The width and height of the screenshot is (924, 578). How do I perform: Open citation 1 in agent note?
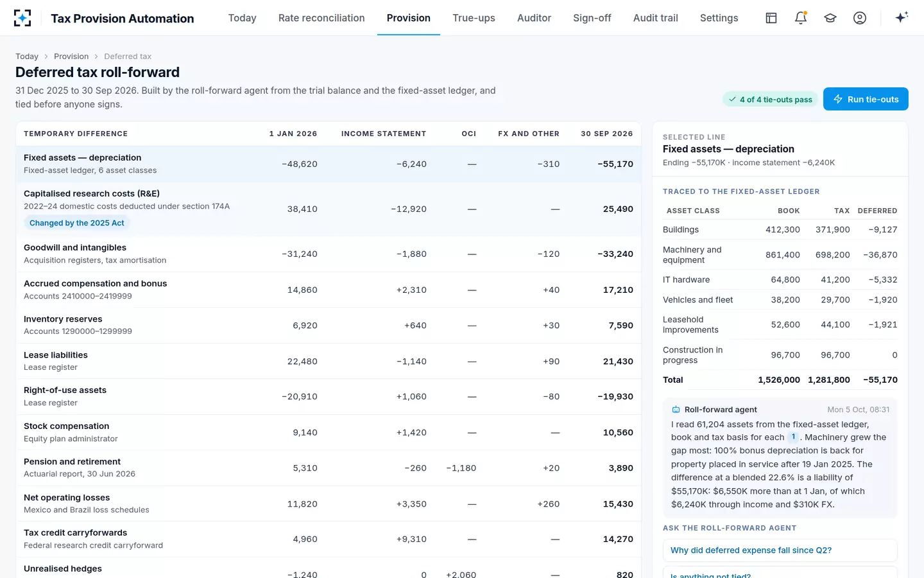(793, 437)
